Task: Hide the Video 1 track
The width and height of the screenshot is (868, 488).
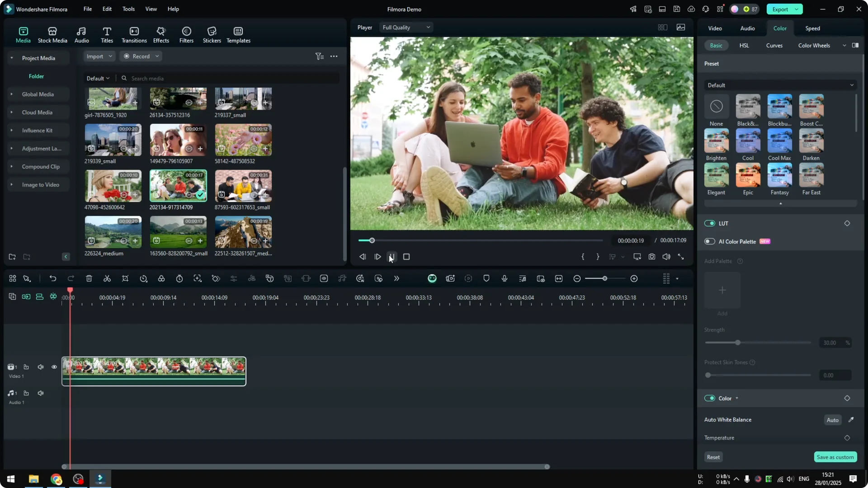Action: 54,367
